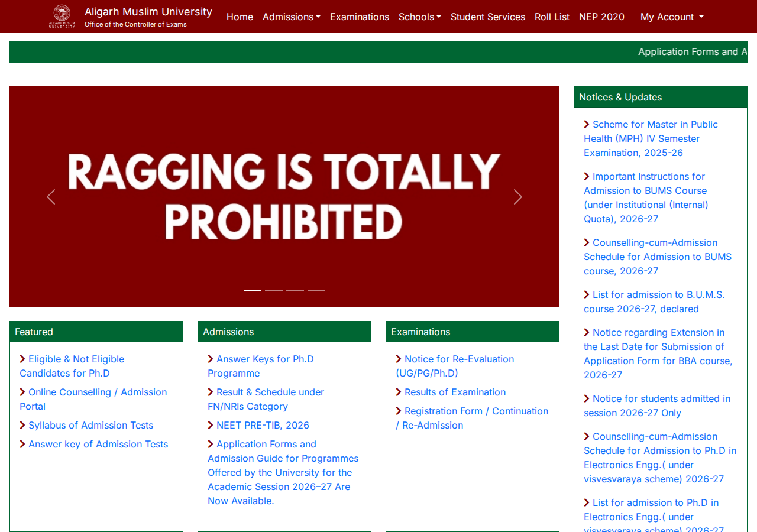The image size is (757, 532).
Task: Click the Aligarh Muslim University logo
Action: tap(62, 17)
